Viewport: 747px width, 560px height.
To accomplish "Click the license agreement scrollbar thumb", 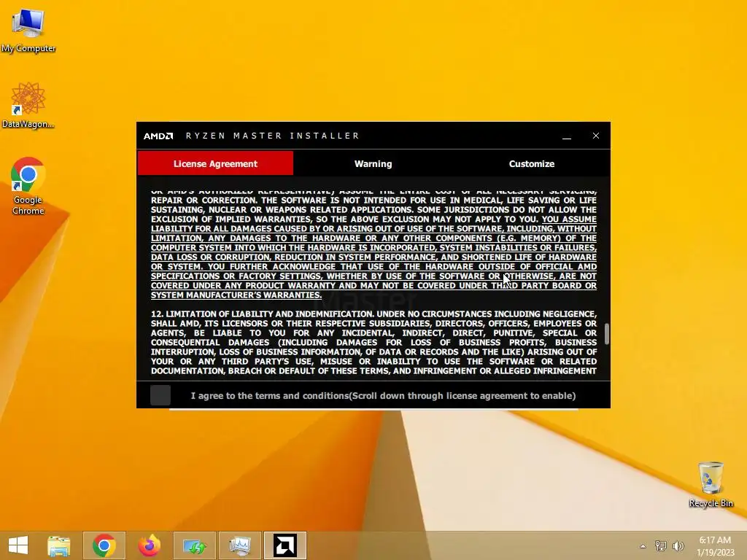I will pos(606,334).
